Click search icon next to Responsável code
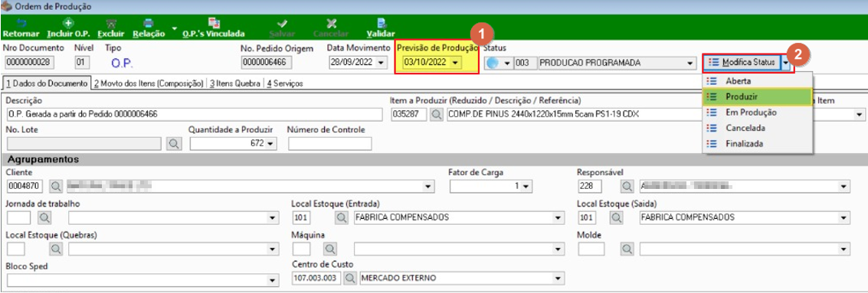The height and width of the screenshot is (293, 868). [627, 187]
